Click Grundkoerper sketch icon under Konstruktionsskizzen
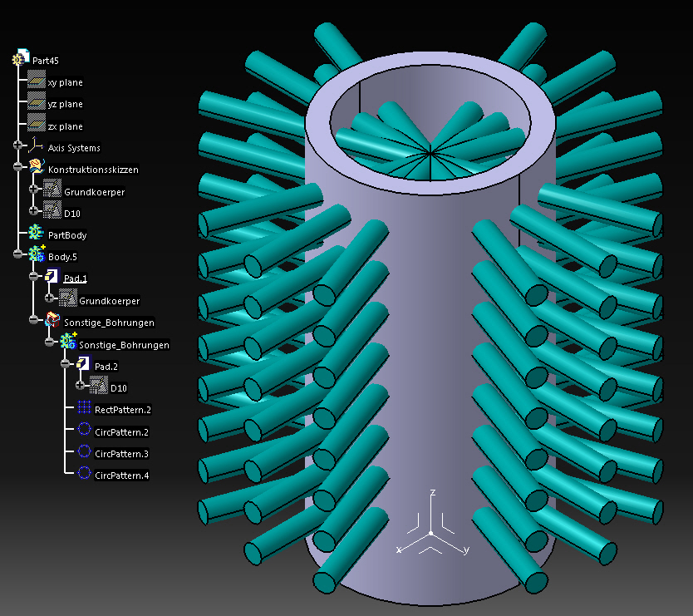 [x=52, y=189]
